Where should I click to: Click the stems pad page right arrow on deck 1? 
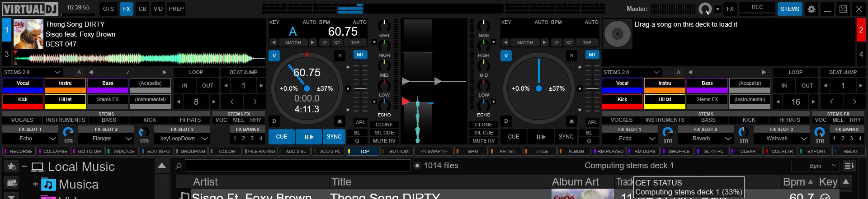click(164, 72)
